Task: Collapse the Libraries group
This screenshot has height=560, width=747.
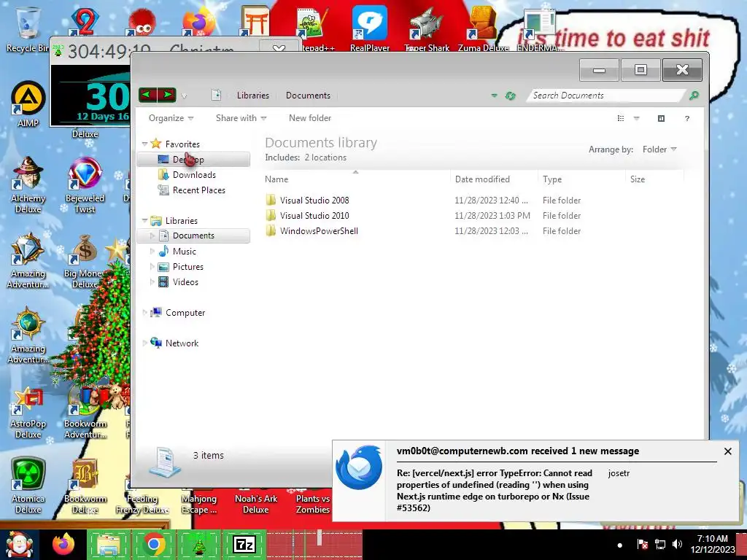Action: pos(145,220)
